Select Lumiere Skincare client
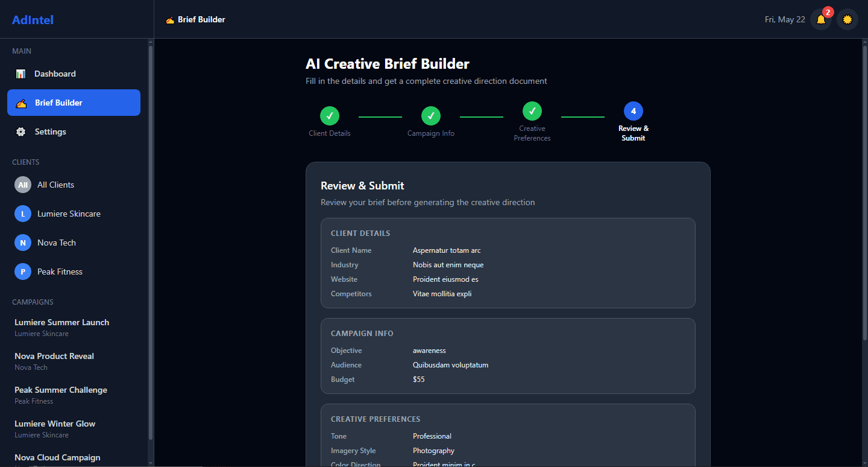The image size is (868, 467). tap(74, 214)
